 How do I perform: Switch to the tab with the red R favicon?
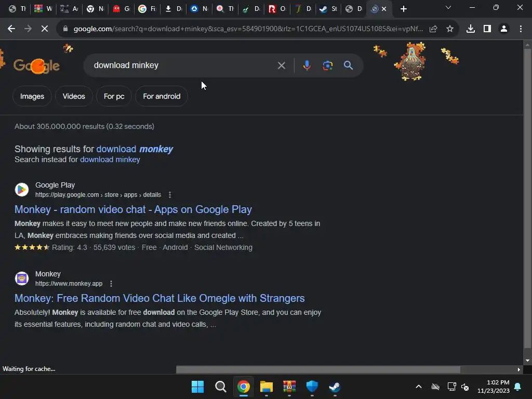click(x=277, y=9)
